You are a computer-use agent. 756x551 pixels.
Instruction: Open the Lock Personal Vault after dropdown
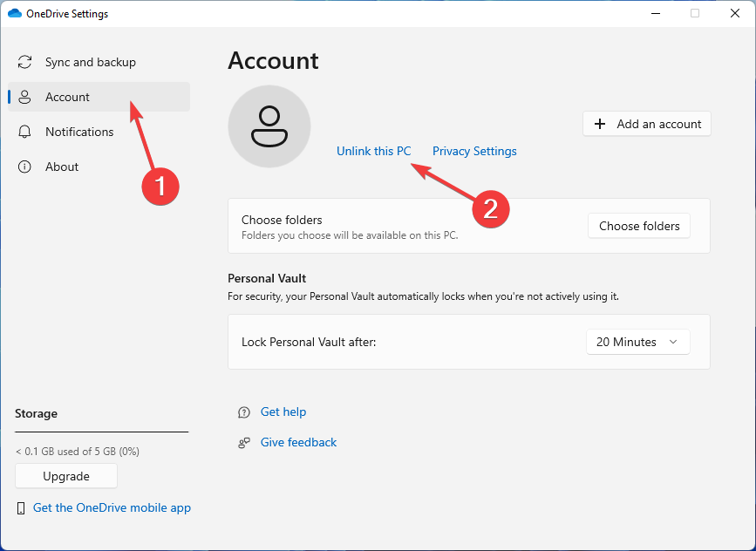[x=638, y=342]
